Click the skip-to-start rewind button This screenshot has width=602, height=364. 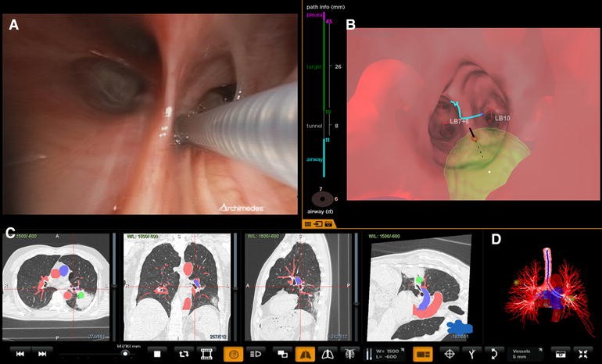20,354
